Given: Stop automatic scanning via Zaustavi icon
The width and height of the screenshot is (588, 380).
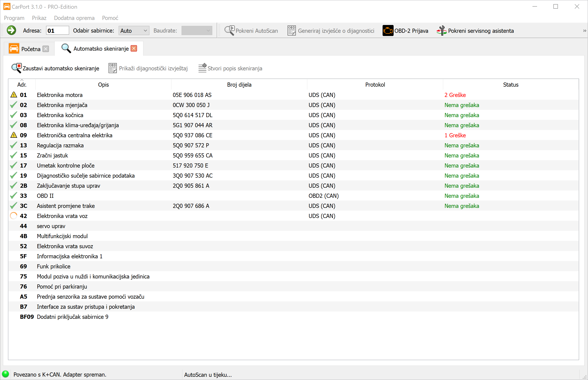Looking at the screenshot, I should click(17, 68).
